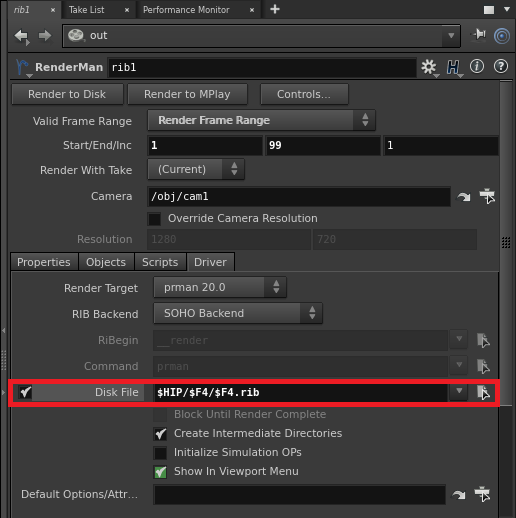Open the Camera node chooser icon

tap(487, 196)
